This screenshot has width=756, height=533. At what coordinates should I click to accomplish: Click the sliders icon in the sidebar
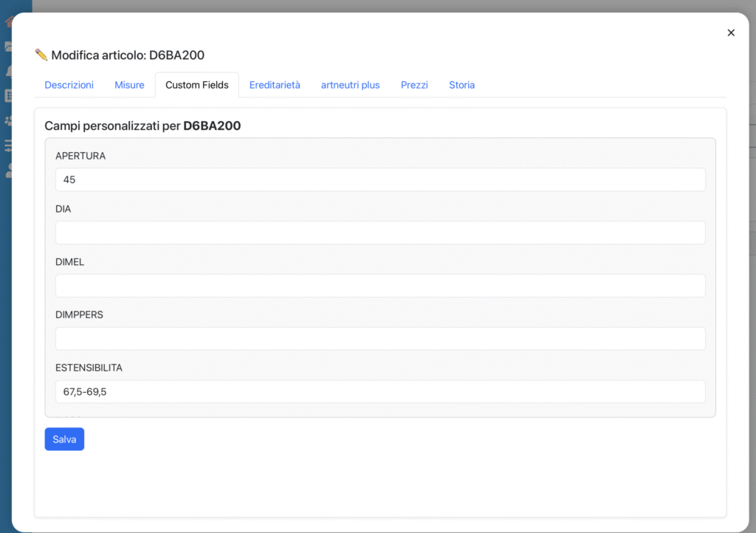(x=8, y=145)
